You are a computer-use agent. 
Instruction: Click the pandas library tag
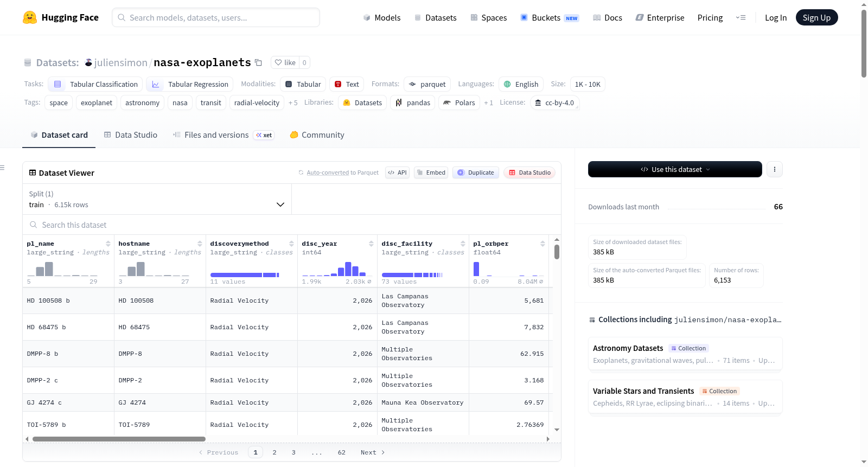pyautogui.click(x=413, y=103)
